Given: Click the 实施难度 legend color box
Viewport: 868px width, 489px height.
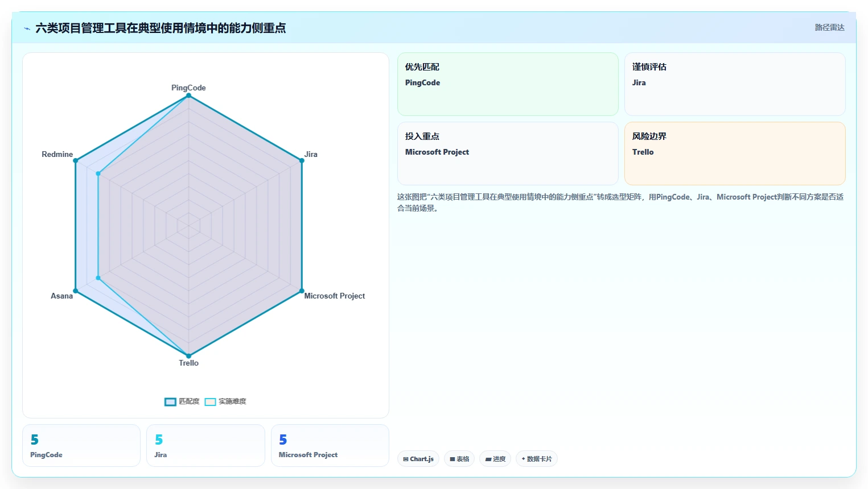Looking at the screenshot, I should tap(210, 402).
